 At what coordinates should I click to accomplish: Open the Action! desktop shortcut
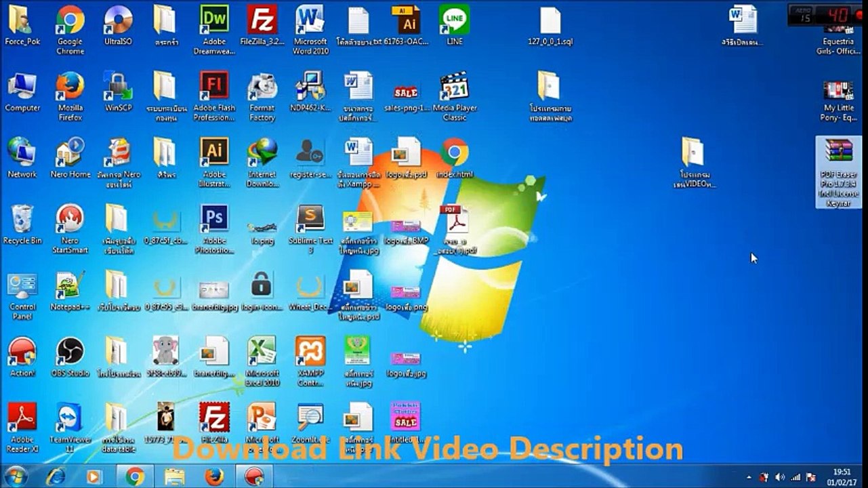pyautogui.click(x=22, y=358)
